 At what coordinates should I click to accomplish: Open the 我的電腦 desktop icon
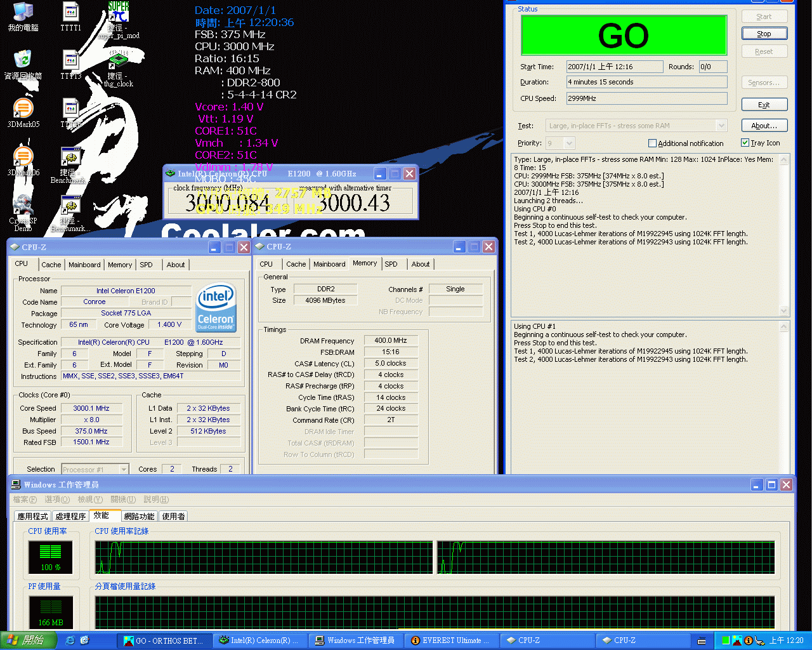pyautogui.click(x=23, y=17)
